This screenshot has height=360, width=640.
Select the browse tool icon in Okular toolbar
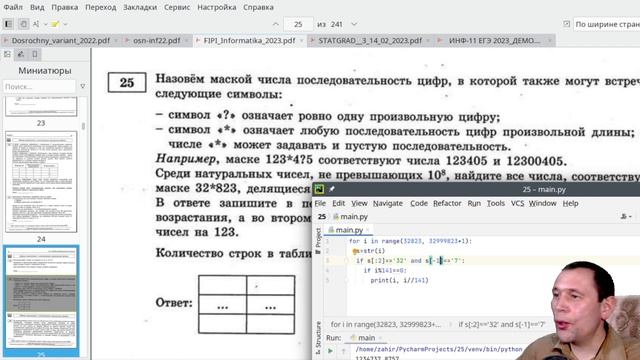pos(24,24)
